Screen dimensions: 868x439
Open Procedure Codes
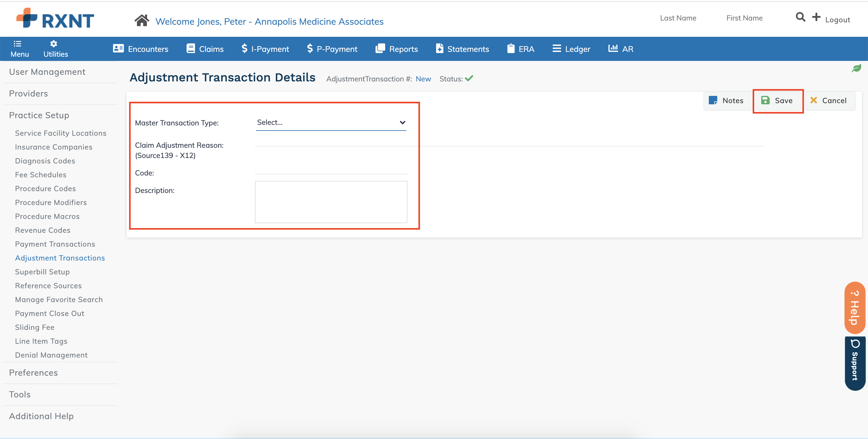point(45,188)
